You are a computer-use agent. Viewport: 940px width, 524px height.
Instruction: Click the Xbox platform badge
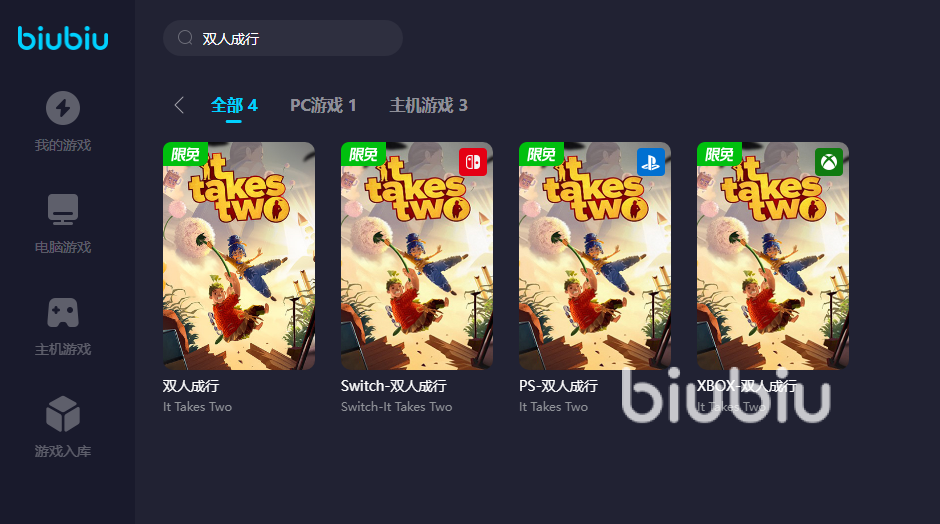pos(828,162)
